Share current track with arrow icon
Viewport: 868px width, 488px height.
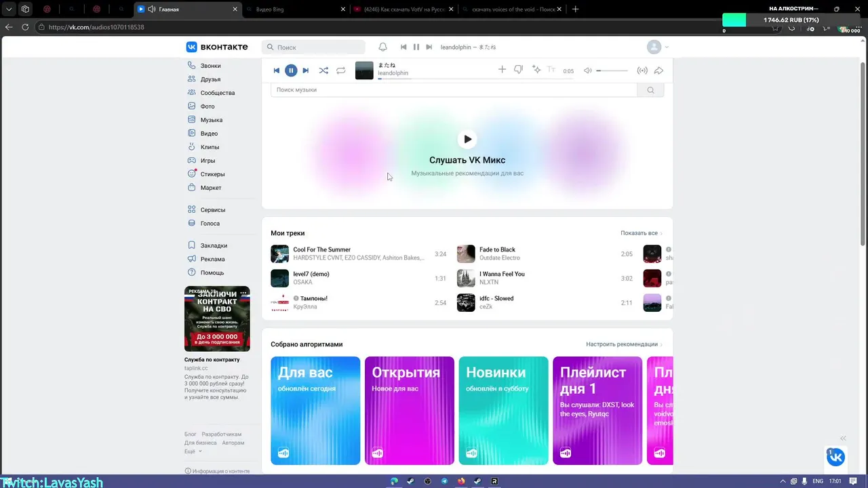(658, 70)
